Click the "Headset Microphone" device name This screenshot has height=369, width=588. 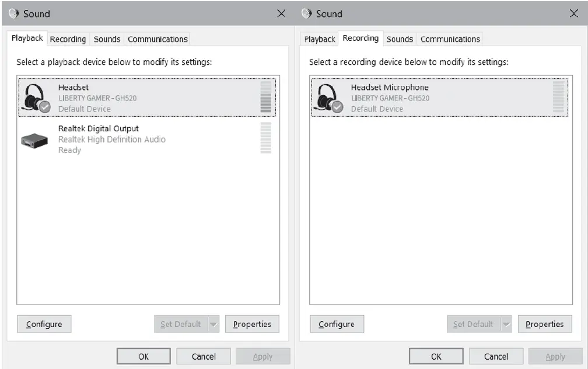[x=390, y=87]
